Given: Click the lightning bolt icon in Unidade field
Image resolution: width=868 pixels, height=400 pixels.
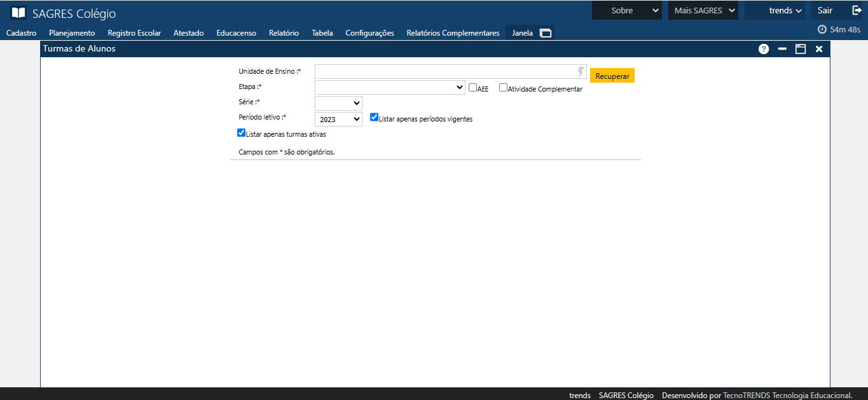Looking at the screenshot, I should pyautogui.click(x=581, y=72).
